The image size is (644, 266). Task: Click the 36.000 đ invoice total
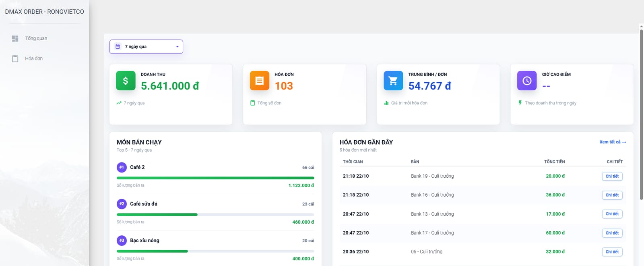tap(555, 195)
